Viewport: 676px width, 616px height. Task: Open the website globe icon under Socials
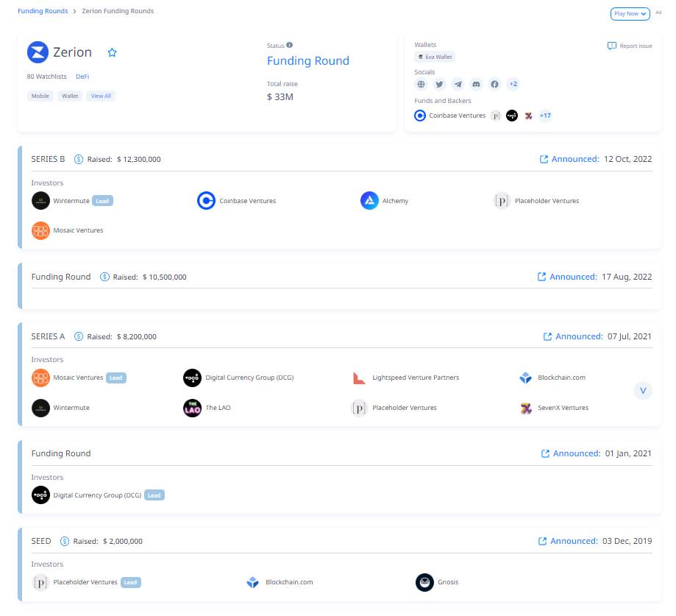pyautogui.click(x=420, y=83)
